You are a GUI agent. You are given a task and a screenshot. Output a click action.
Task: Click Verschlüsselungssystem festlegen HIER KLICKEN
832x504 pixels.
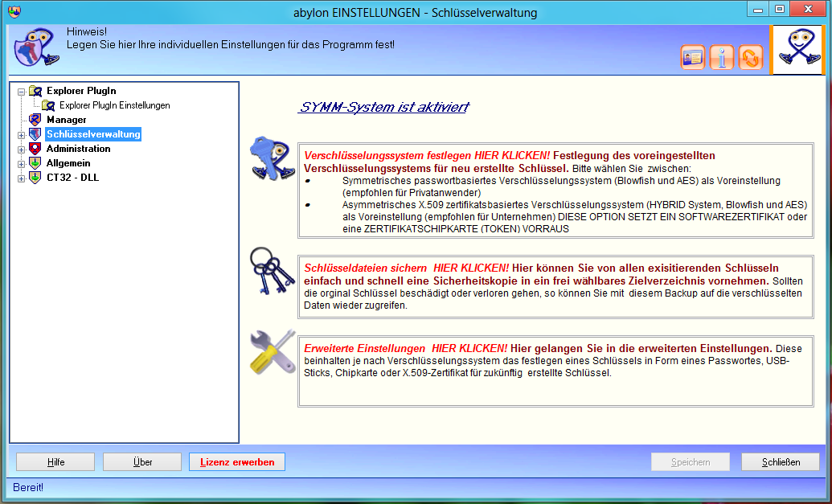pos(427,155)
